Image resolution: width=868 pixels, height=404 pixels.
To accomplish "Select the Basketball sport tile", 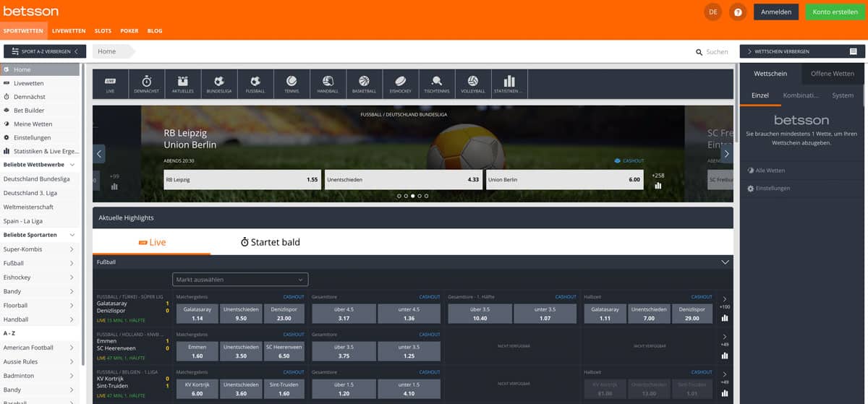I will coord(364,84).
